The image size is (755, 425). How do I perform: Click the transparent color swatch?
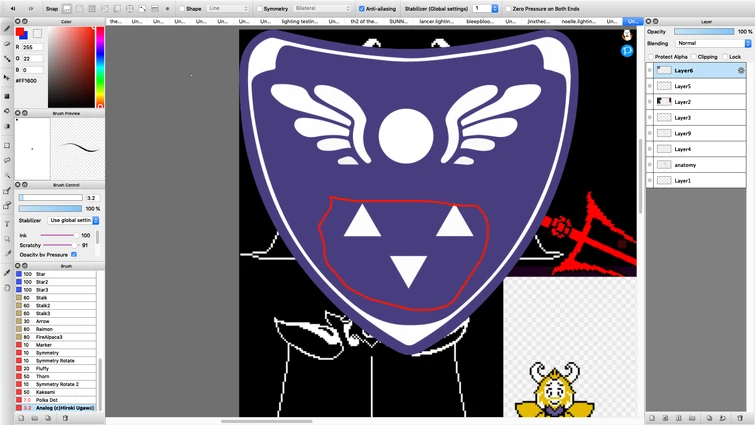(x=37, y=33)
